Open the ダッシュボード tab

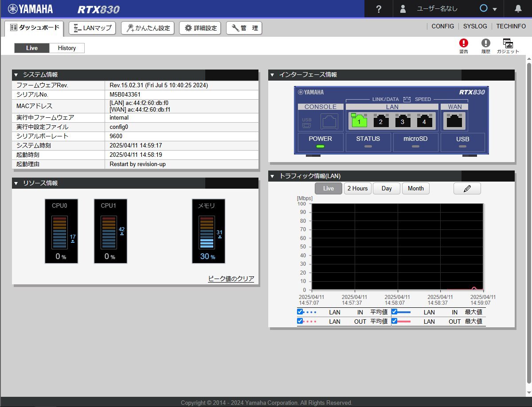[x=35, y=28]
